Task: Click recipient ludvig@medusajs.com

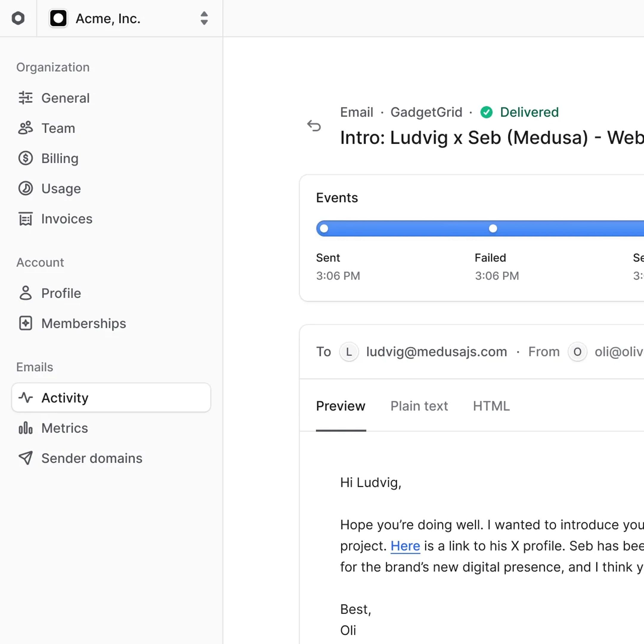Action: [436, 352]
